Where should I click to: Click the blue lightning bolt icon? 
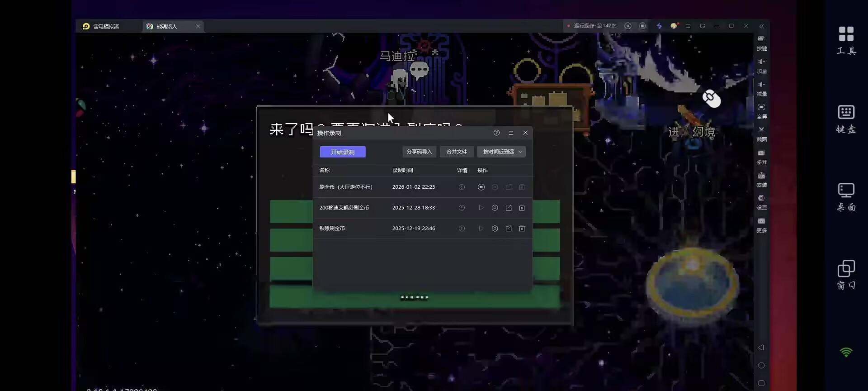[659, 26]
